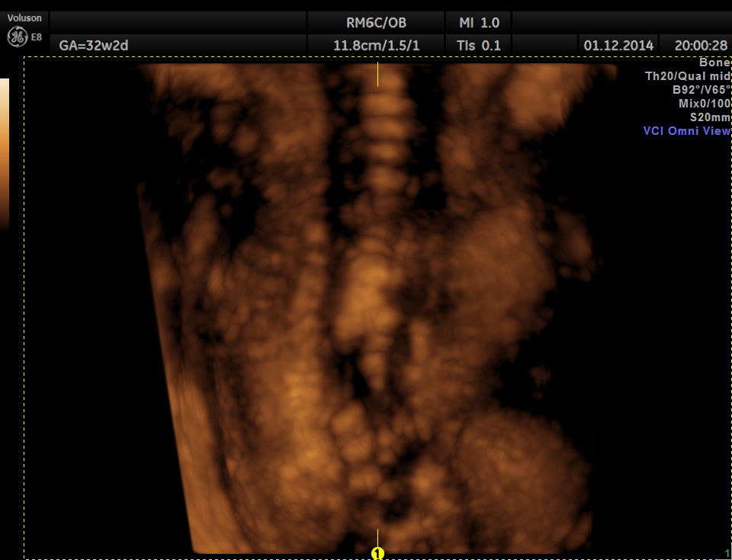This screenshot has height=560, width=732.
Task: Click the TIs 0.1 thermal index
Action: coord(478,45)
